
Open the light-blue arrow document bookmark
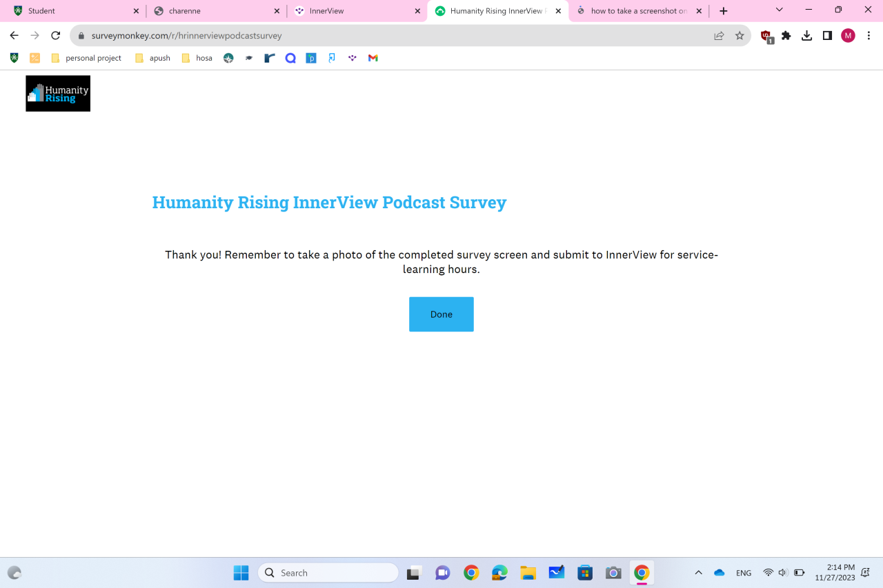332,58
